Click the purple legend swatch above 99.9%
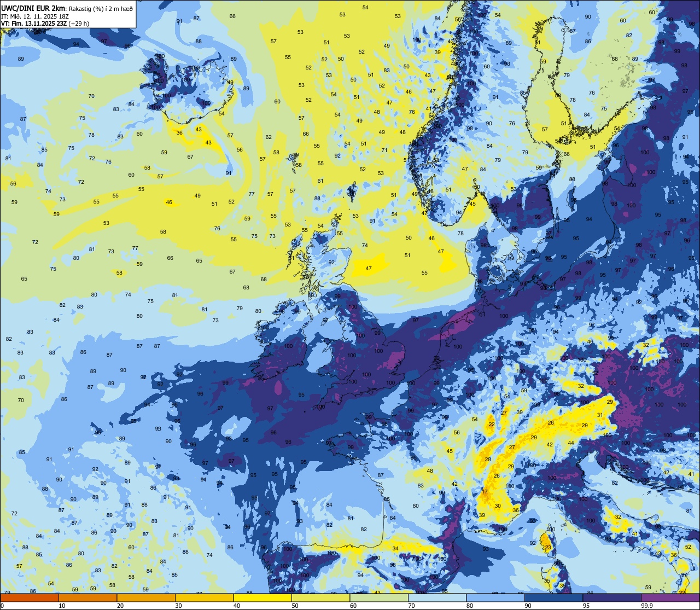Image resolution: width=700 pixels, height=610 pixels. click(670, 597)
